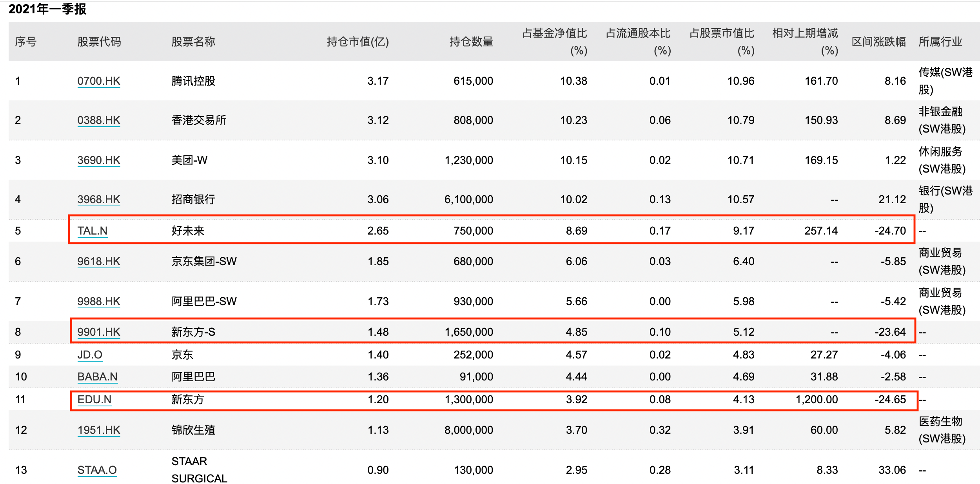Open the 3968.HK stock code link
Image resolution: width=980 pixels, height=484 pixels.
99,200
